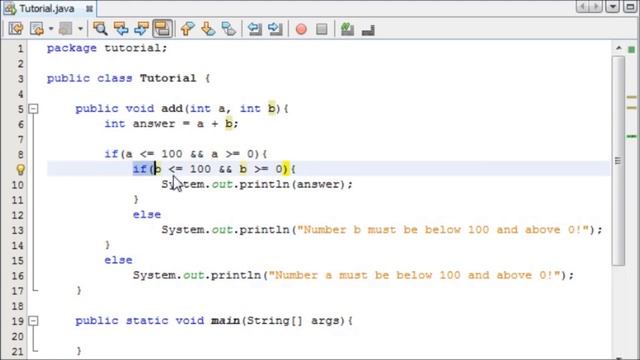
Task: Click the 'else' keyword on line 15
Action: tap(118, 260)
